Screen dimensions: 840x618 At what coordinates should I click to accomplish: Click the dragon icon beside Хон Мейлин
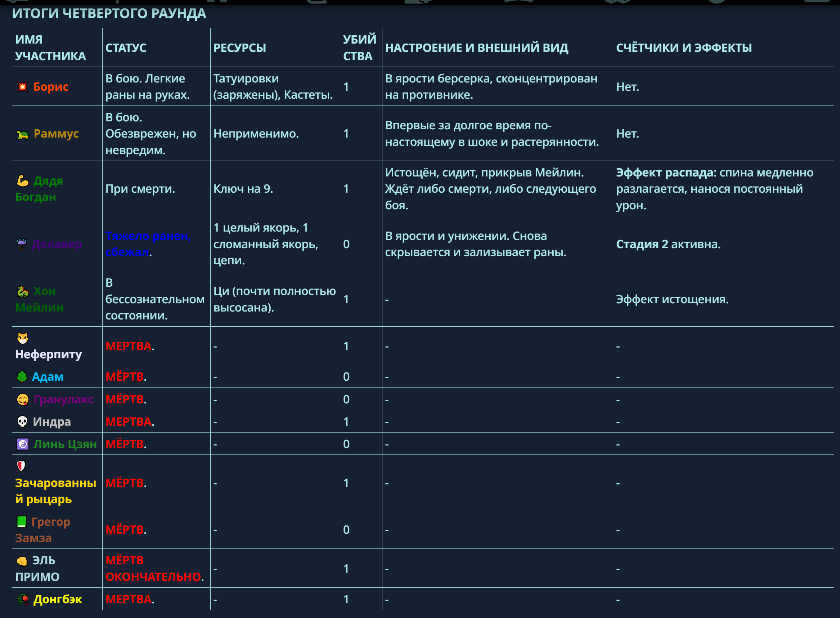click(22, 291)
